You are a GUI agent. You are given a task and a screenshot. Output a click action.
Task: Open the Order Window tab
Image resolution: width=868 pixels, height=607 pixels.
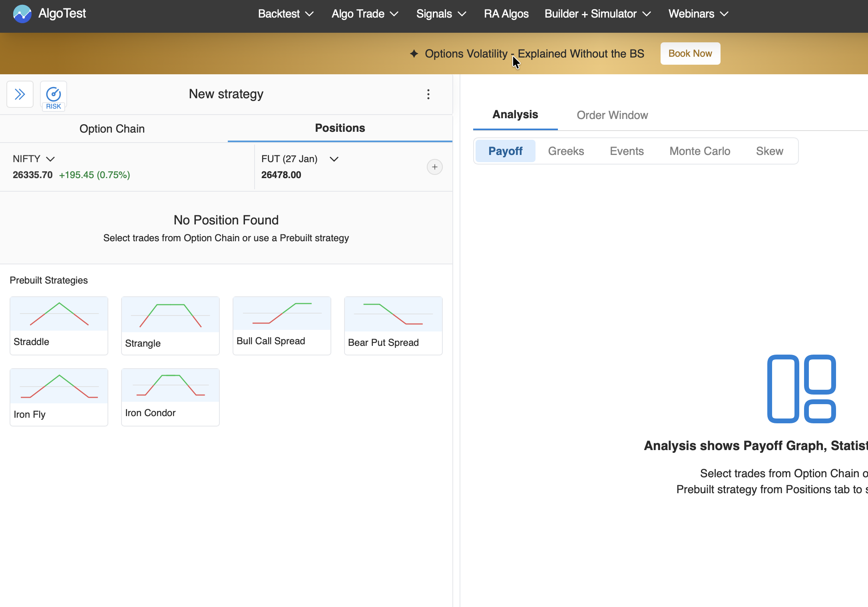pyautogui.click(x=612, y=115)
